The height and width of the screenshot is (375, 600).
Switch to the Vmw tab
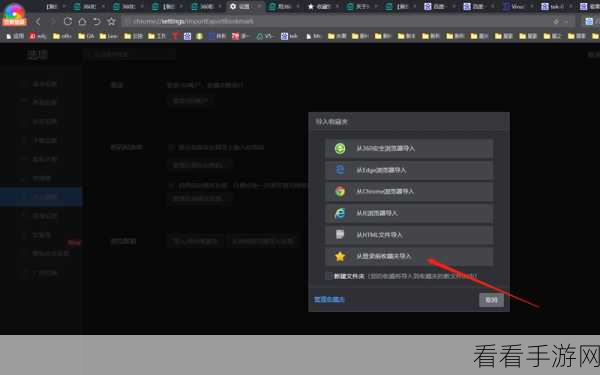[517, 6]
